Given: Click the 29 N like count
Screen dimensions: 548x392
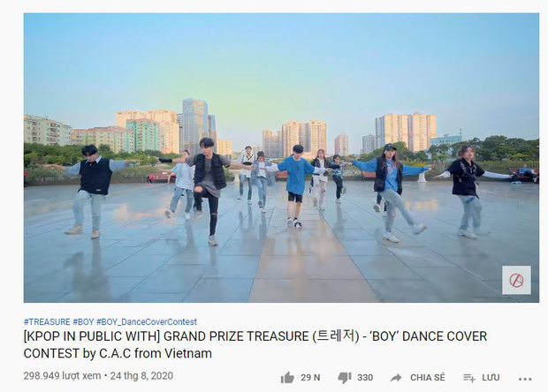Looking at the screenshot, I should [x=310, y=378].
